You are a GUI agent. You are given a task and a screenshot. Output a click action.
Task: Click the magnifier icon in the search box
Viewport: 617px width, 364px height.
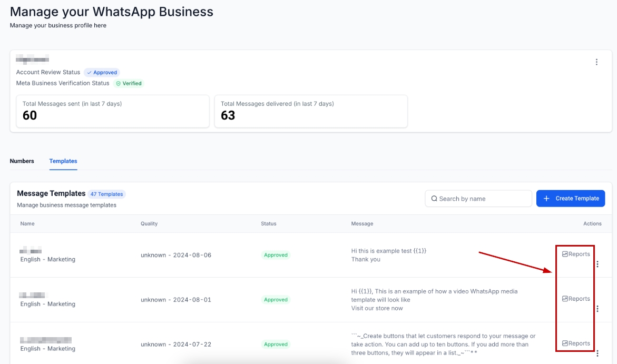pyautogui.click(x=434, y=199)
